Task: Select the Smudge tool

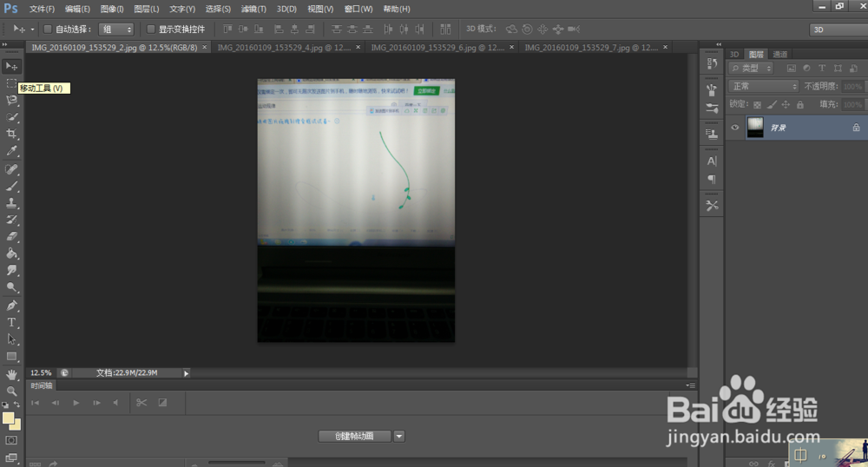Action: (x=11, y=270)
